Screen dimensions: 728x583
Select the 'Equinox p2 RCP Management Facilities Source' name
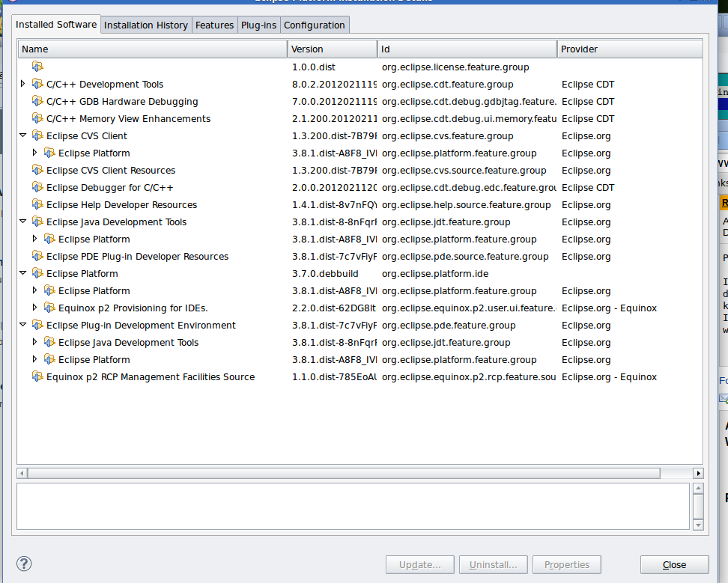(x=151, y=376)
